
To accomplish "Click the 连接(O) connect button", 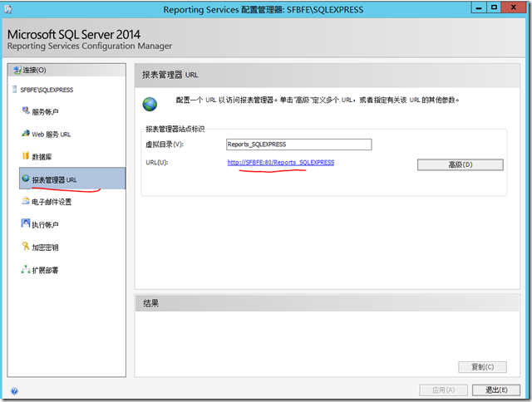I will point(66,70).
